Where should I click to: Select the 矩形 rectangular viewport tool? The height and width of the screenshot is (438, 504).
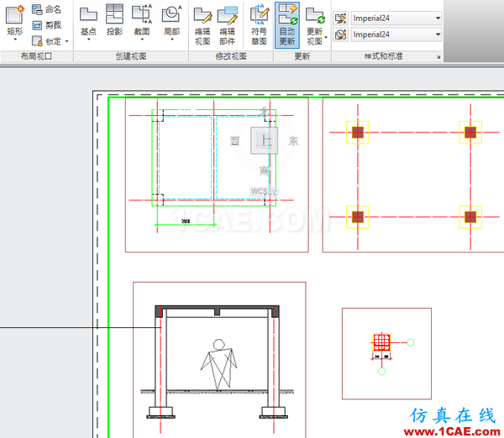pos(15,20)
